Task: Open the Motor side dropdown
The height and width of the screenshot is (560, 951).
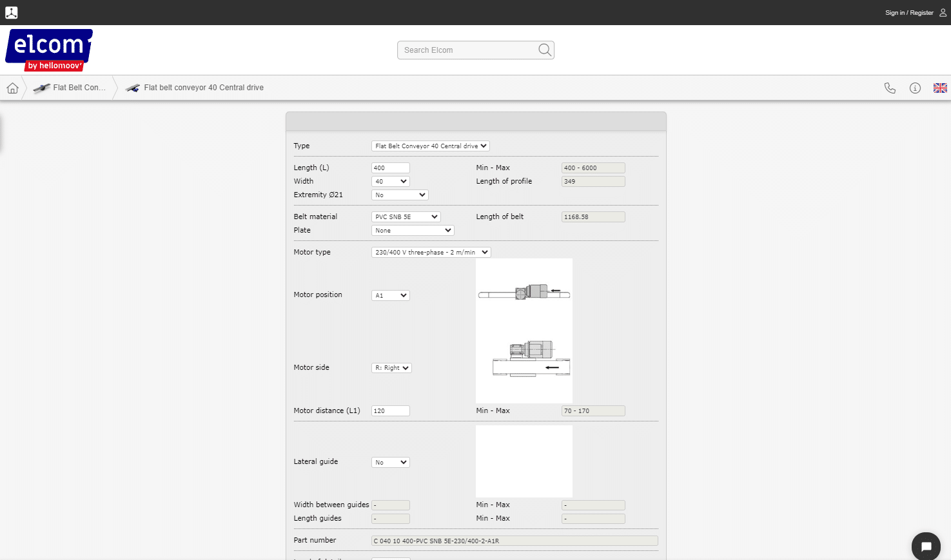Action: (391, 368)
